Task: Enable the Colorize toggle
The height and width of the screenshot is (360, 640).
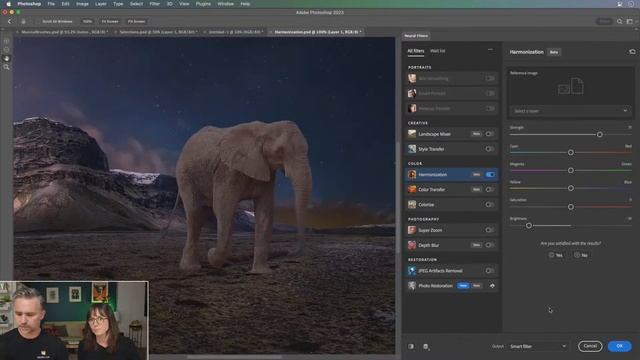Action: click(490, 204)
